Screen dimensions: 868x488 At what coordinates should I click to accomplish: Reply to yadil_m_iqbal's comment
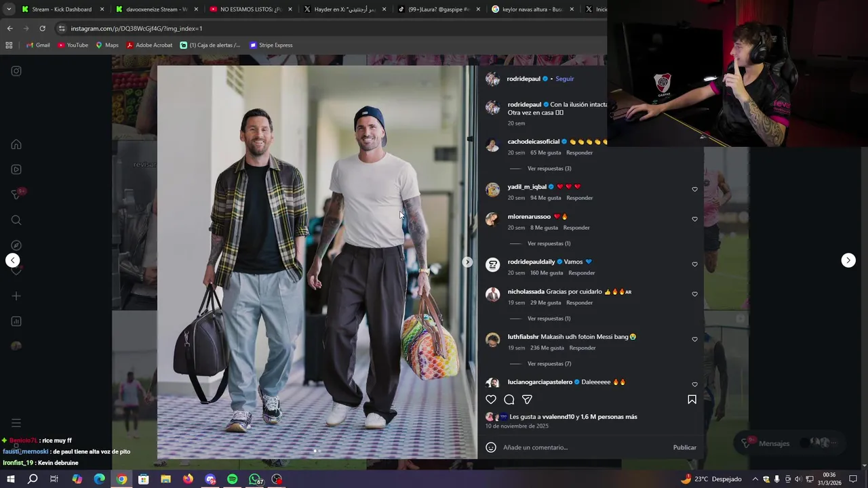[x=580, y=198]
